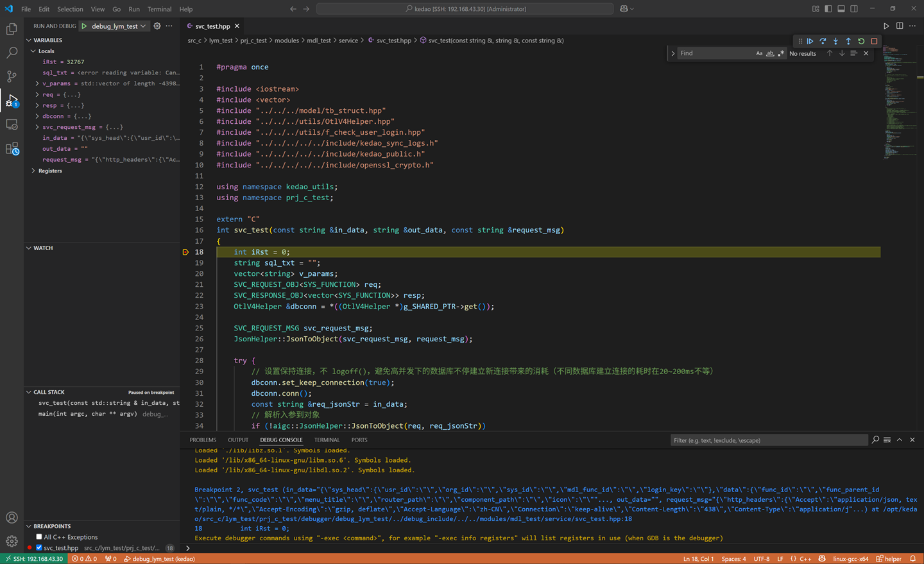Image resolution: width=924 pixels, height=564 pixels.
Task: Go to next find match
Action: [842, 53]
